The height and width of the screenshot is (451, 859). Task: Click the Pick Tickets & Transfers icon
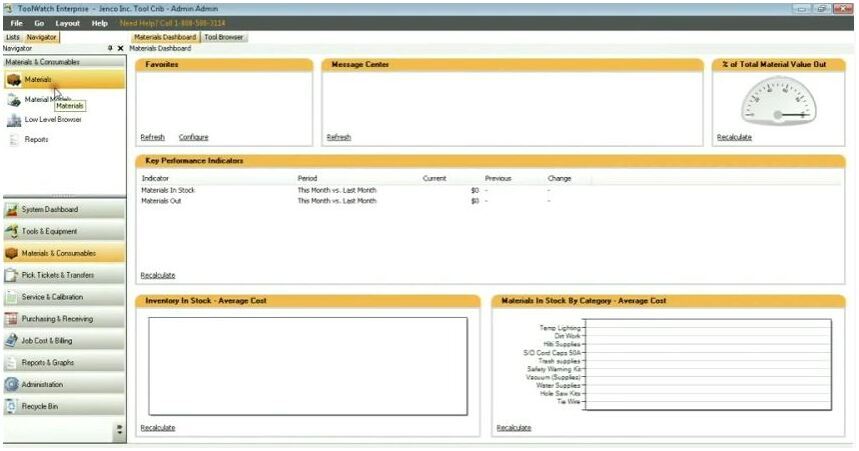(12, 275)
